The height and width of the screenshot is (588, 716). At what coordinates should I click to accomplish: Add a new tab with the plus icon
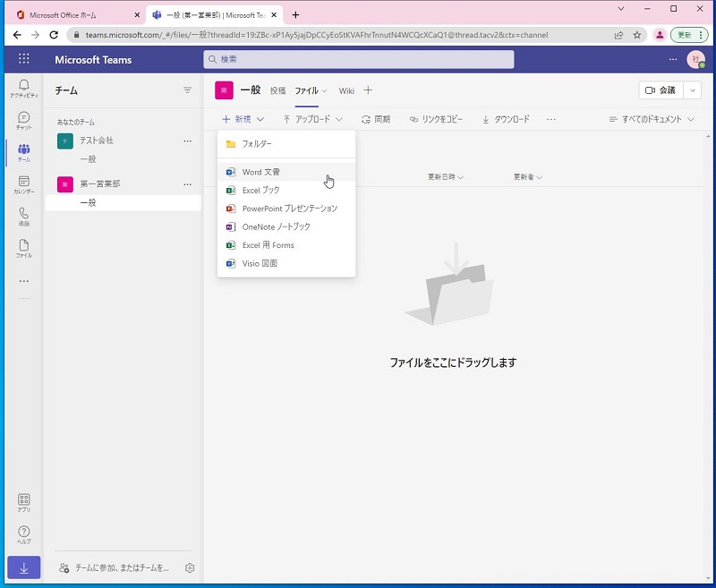point(368,90)
